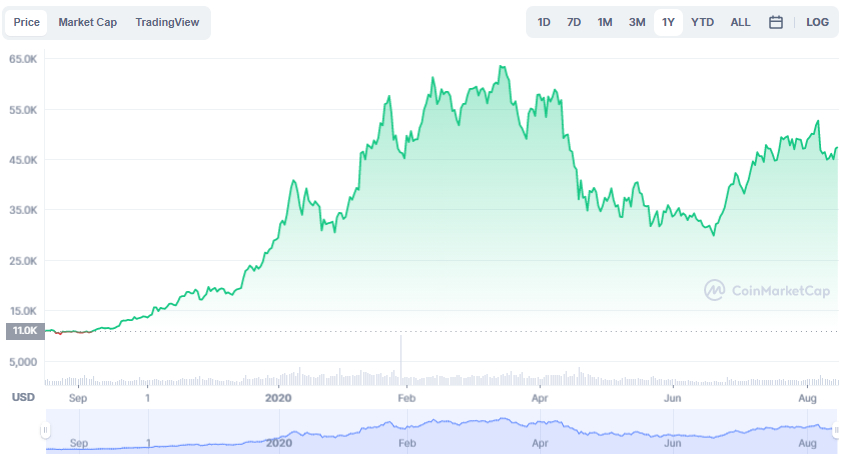This screenshot has height=463, width=841.
Task: Click the price peak on the chart line
Action: point(503,67)
